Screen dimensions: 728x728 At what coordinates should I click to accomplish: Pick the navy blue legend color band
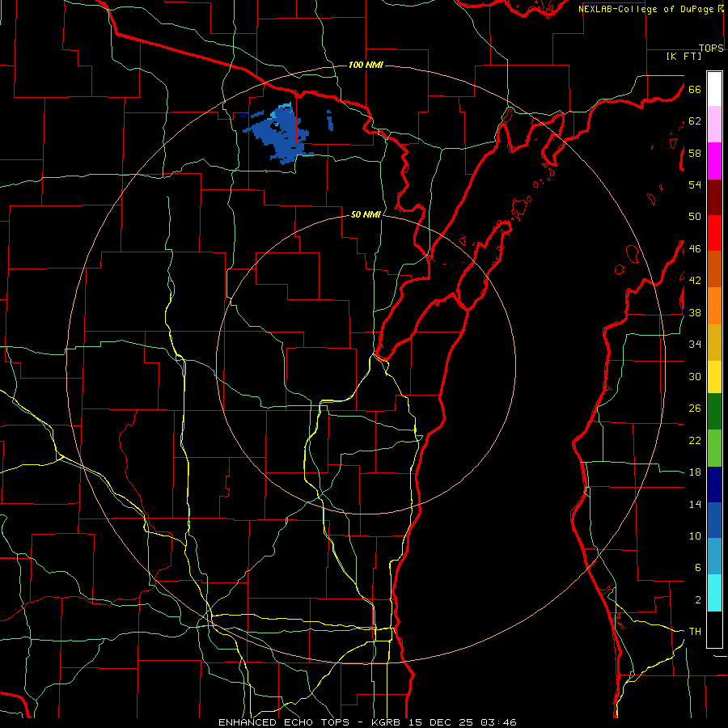pyautogui.click(x=714, y=485)
